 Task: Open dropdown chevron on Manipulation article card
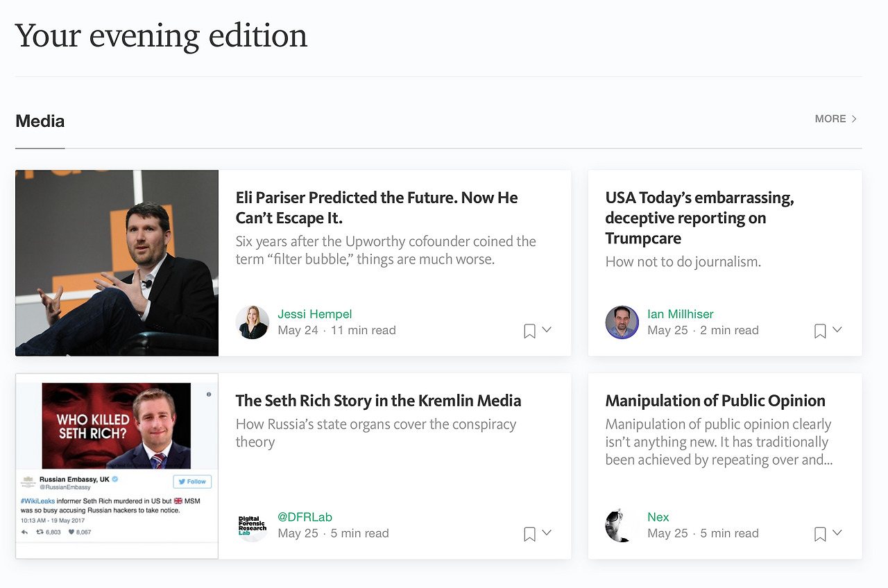pos(837,533)
